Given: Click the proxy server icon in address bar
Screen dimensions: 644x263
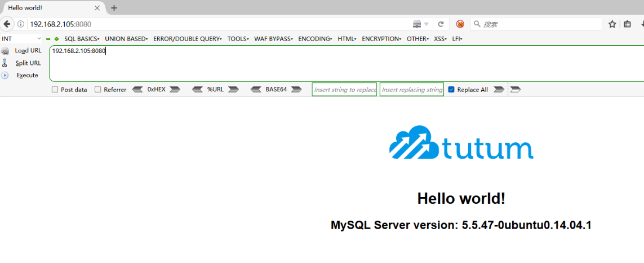Looking at the screenshot, I should point(418,24).
